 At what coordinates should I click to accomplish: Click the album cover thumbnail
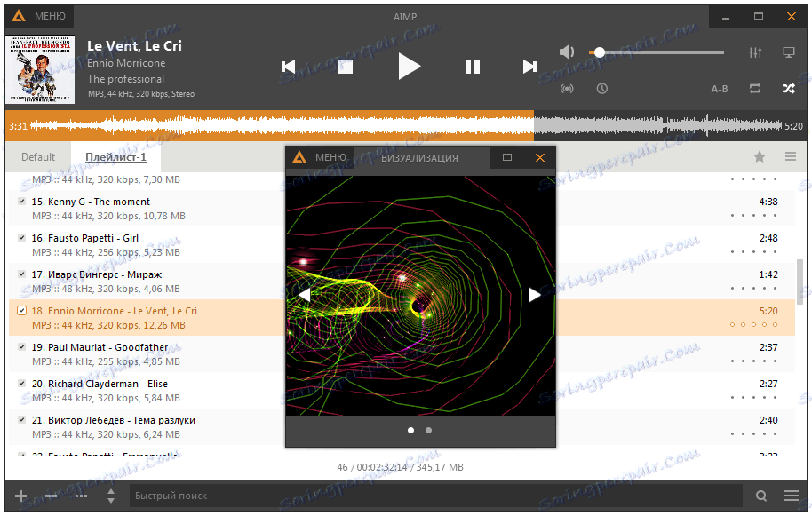click(40, 69)
